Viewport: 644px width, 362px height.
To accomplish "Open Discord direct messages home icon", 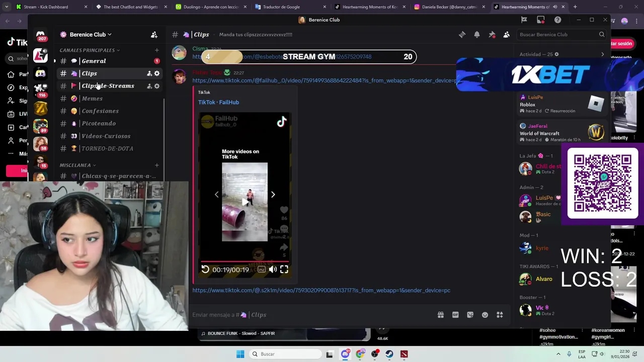I will tap(40, 35).
